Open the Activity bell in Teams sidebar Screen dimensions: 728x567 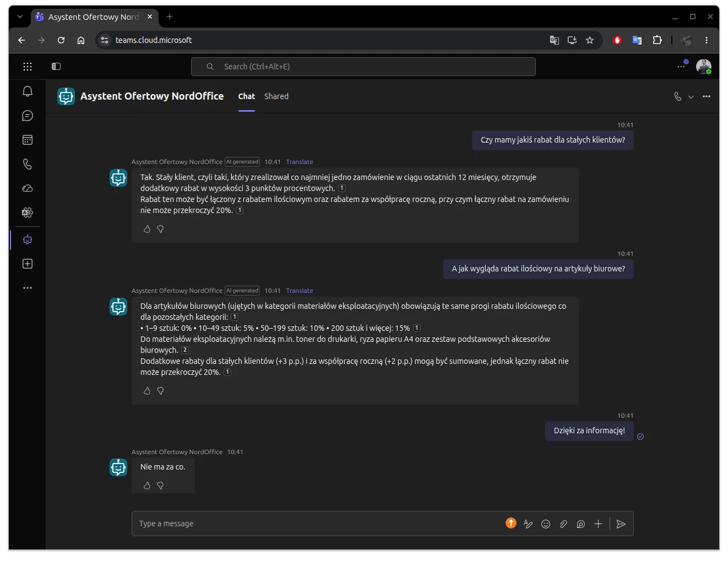coord(28,91)
